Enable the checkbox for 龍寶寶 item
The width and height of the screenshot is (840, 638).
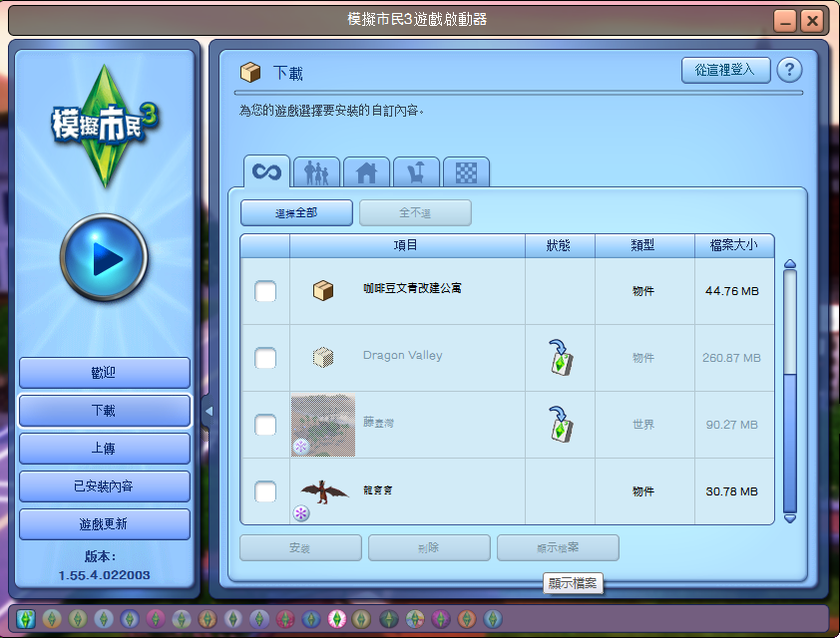[265, 491]
